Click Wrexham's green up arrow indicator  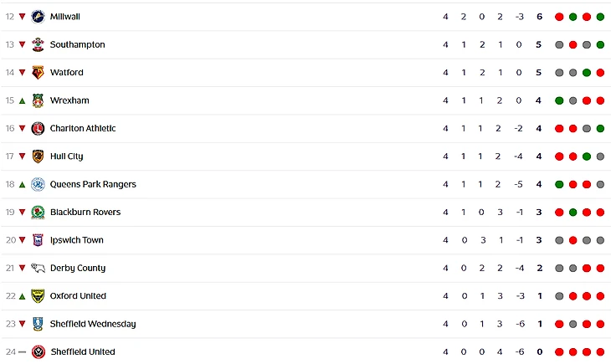point(23,100)
